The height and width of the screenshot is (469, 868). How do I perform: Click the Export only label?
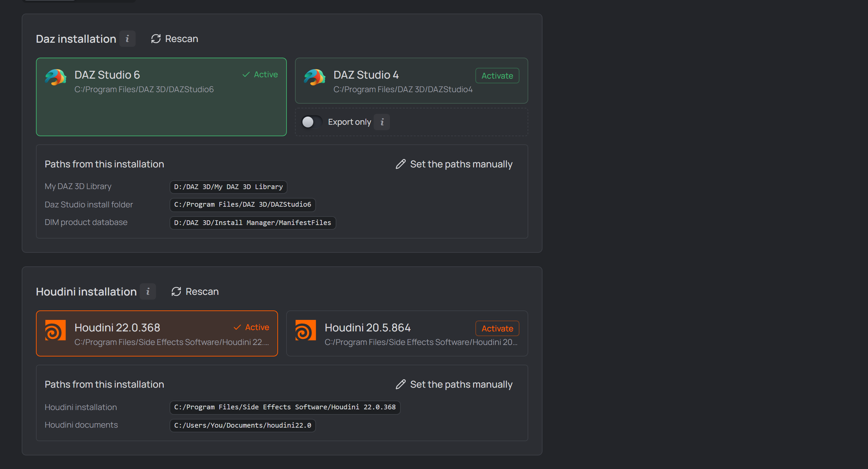350,122
